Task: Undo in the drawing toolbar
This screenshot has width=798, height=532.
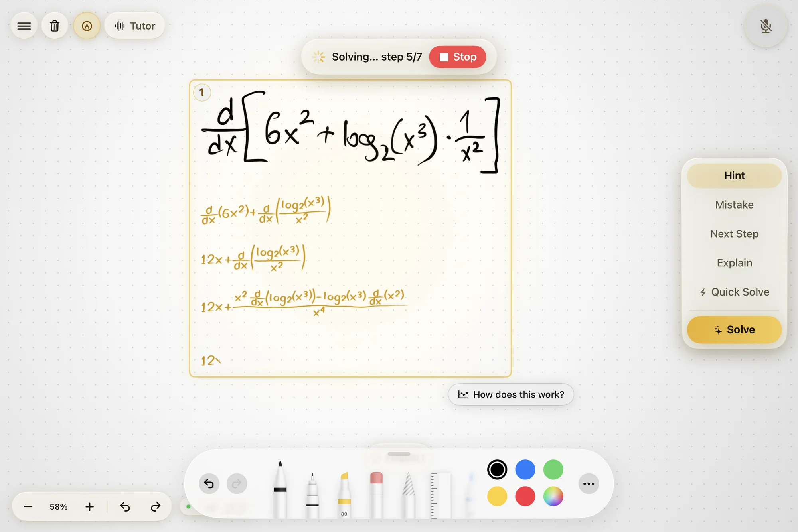Action: point(209,484)
